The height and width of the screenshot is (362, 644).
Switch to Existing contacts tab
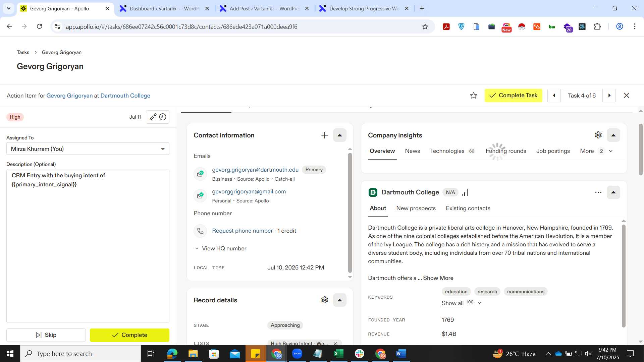coord(468,208)
